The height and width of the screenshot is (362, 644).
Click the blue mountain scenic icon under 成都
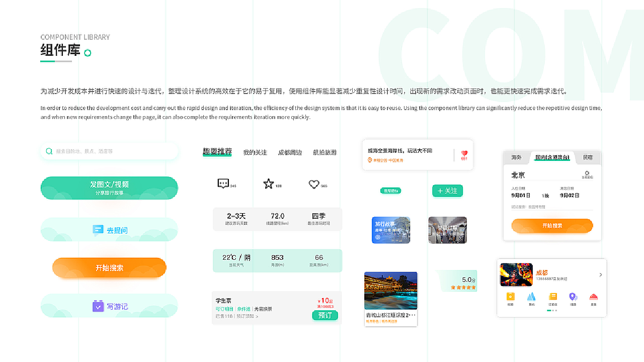pyautogui.click(x=531, y=297)
